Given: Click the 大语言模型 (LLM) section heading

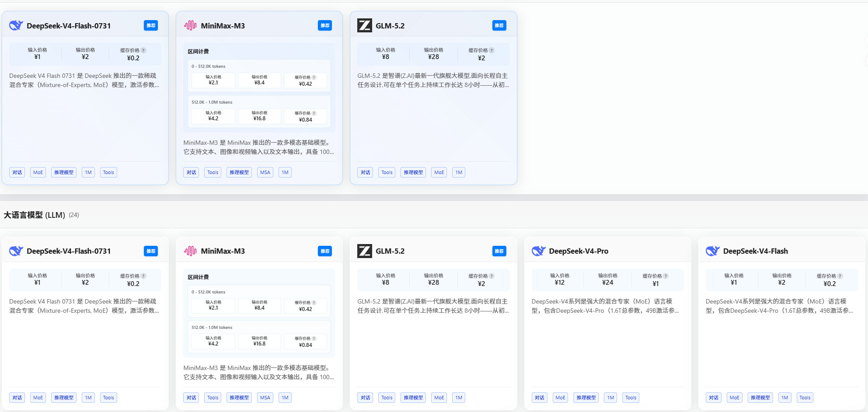Looking at the screenshot, I should coord(35,215).
